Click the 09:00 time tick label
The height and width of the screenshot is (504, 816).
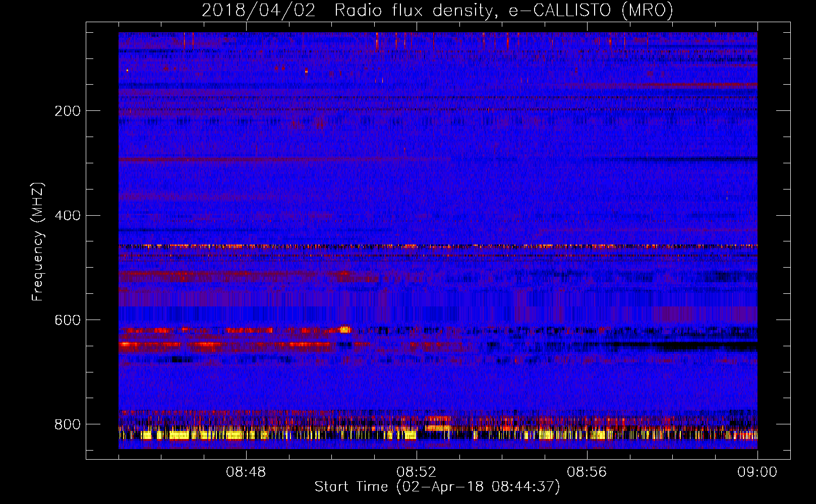pyautogui.click(x=757, y=472)
